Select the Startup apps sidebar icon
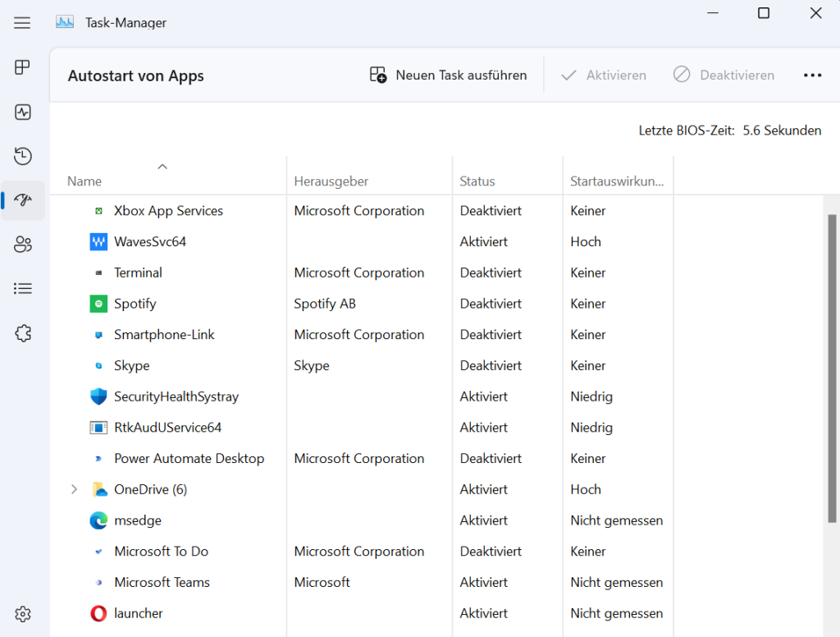This screenshot has height=637, width=840. pos(22,200)
